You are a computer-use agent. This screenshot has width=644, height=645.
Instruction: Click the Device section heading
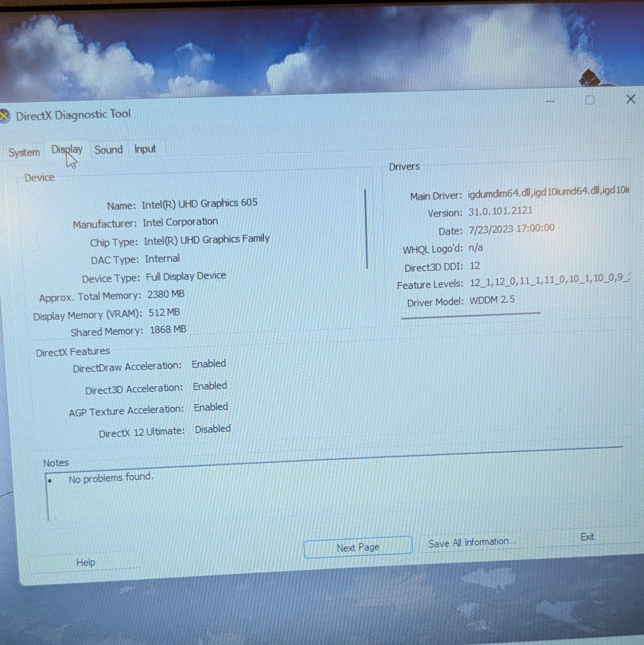(x=39, y=178)
